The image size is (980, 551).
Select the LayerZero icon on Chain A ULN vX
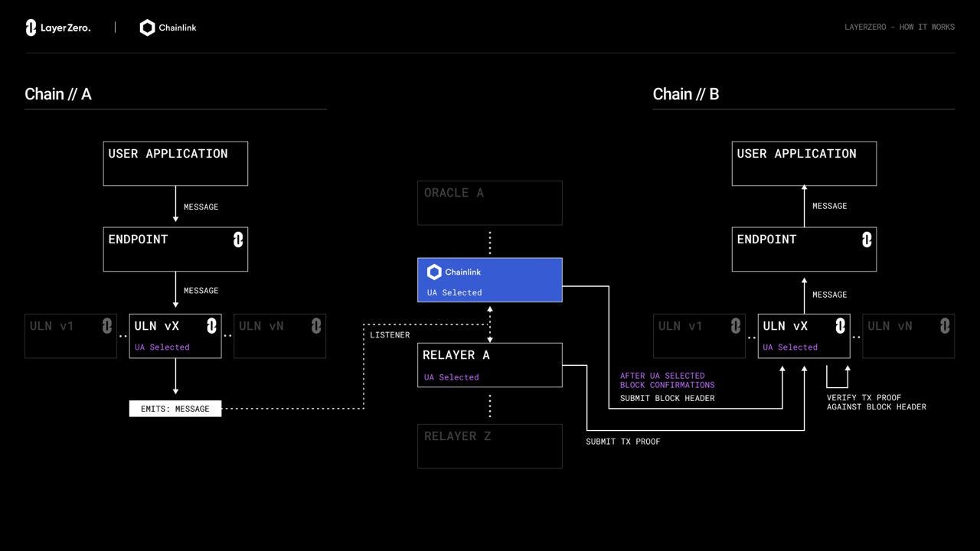211,326
